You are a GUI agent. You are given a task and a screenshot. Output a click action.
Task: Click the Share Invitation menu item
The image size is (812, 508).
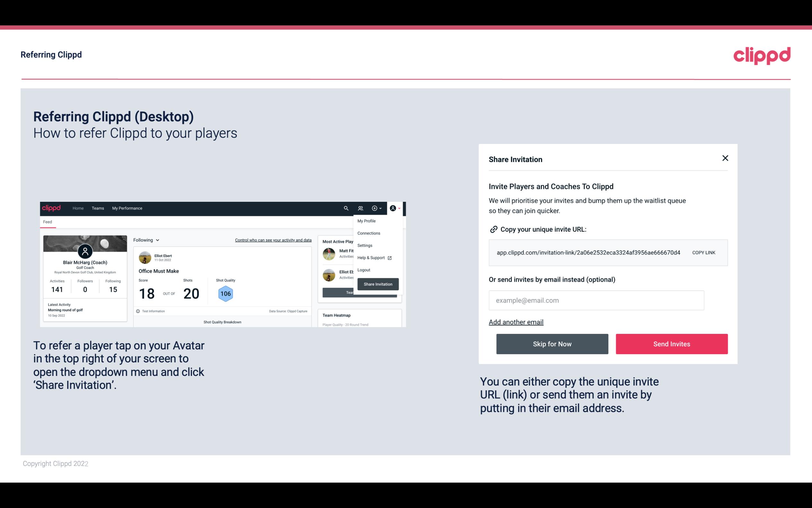point(378,284)
